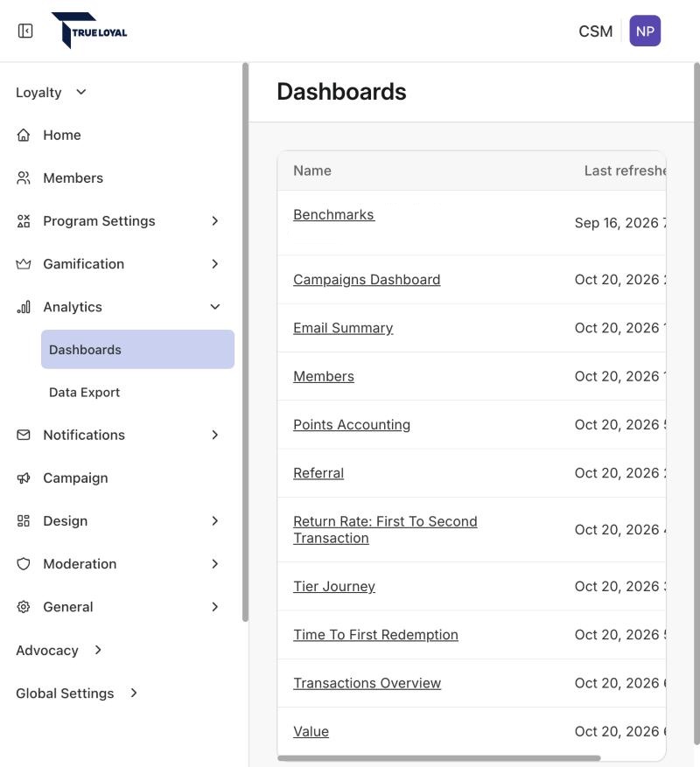Click the horizontal table scrollbar

coord(438,757)
